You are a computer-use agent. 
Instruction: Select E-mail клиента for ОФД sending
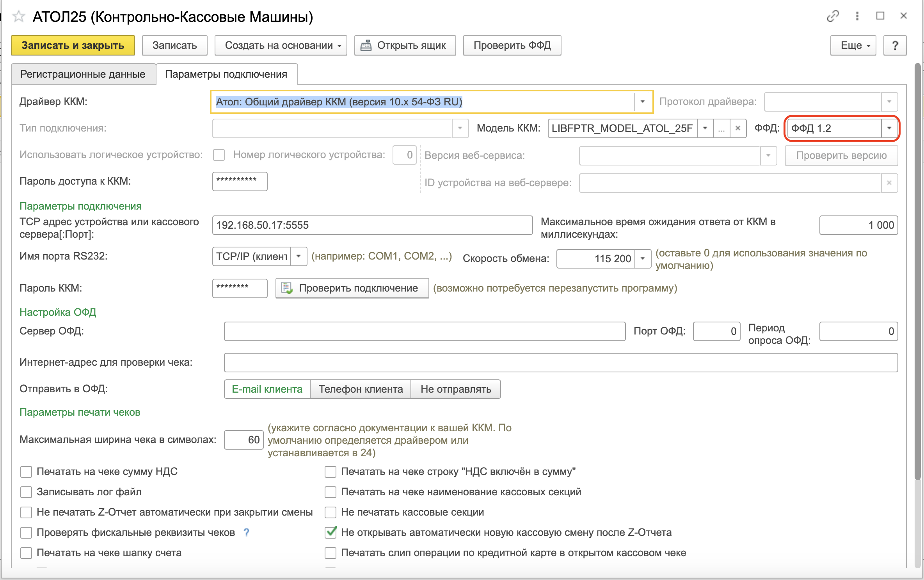(267, 389)
